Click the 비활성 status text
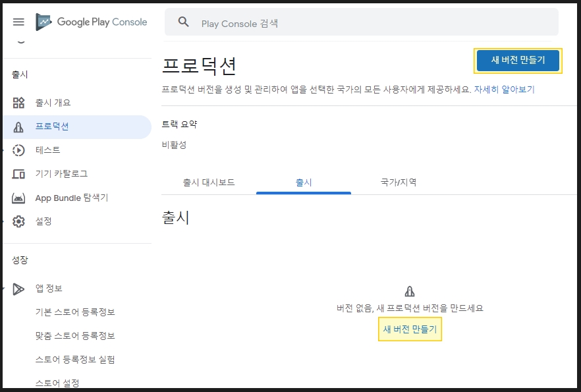581x392 pixels. 174,145
